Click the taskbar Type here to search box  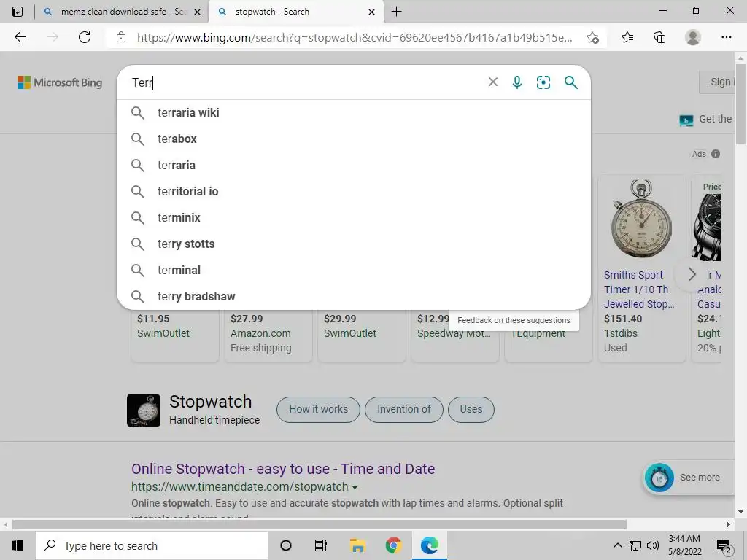152,545
